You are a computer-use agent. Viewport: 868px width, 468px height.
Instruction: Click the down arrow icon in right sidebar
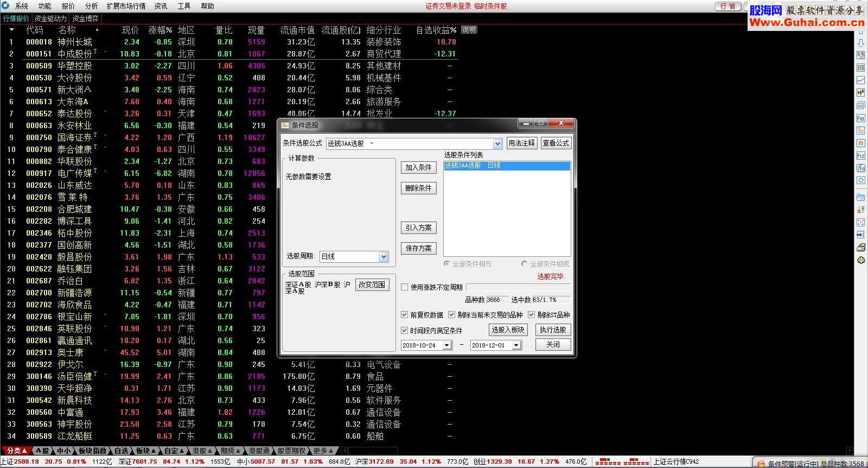click(x=860, y=43)
